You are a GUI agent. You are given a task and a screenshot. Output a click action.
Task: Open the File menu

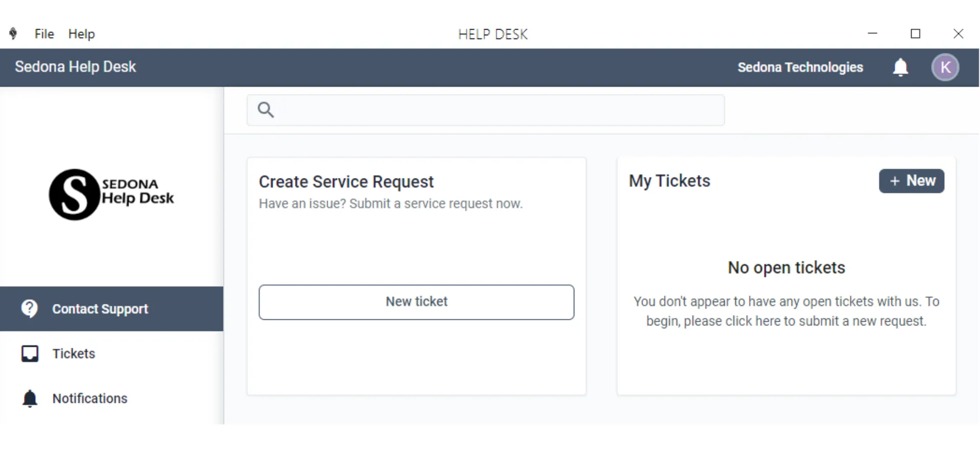tap(44, 34)
